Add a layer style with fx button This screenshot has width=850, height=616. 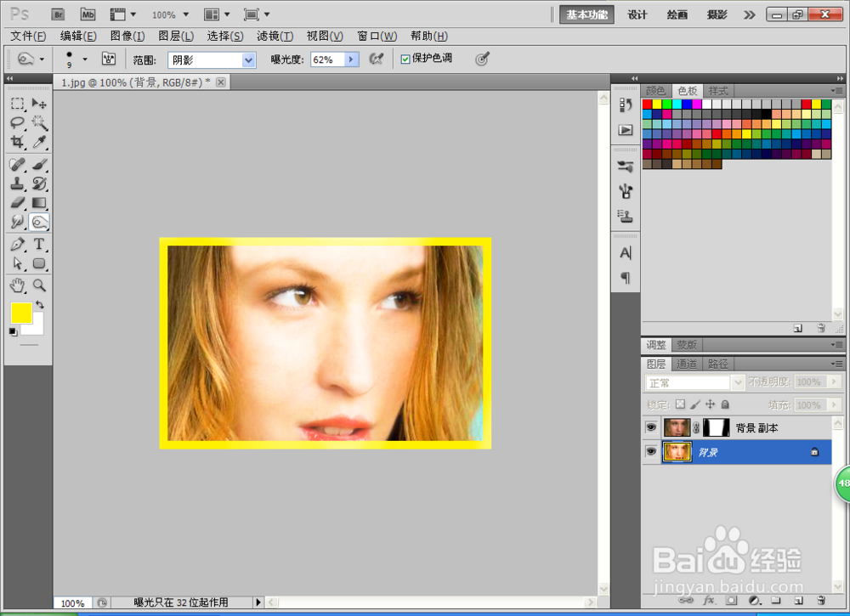pos(709,600)
